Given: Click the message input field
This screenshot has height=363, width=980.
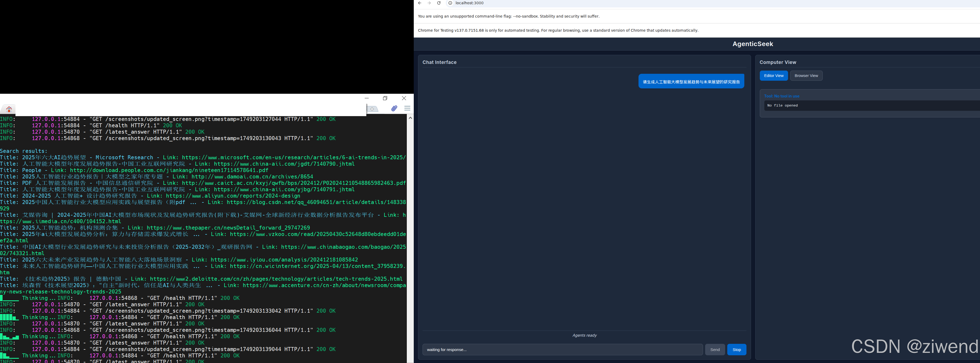Looking at the screenshot, I should (562, 349).
